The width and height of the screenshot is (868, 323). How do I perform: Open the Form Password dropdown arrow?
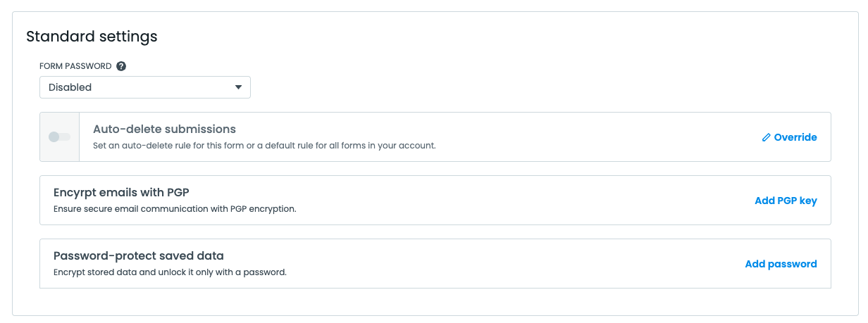[238, 87]
